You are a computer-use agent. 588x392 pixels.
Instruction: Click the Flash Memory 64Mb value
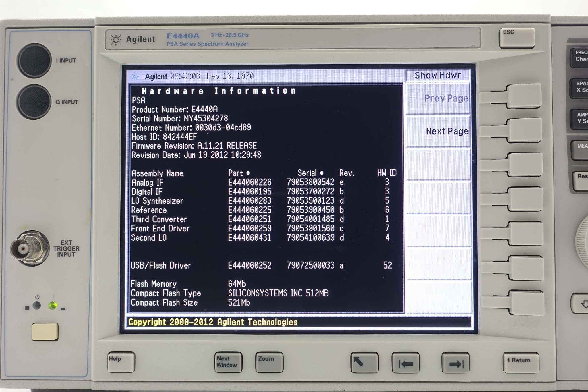[x=237, y=284]
